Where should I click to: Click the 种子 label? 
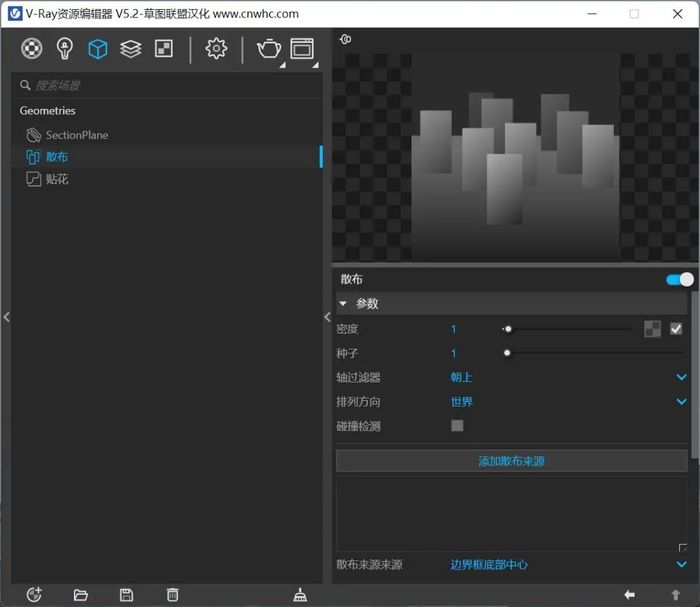tap(347, 353)
